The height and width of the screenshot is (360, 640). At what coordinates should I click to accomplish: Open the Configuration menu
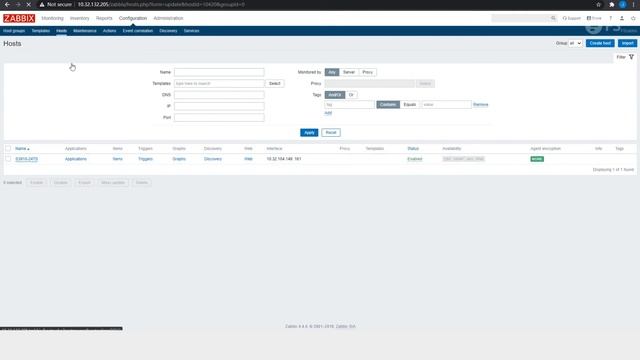133,18
